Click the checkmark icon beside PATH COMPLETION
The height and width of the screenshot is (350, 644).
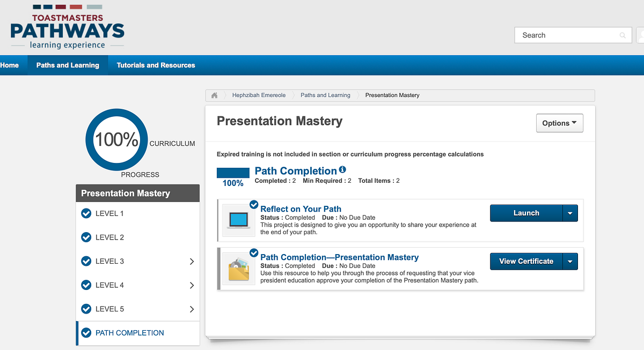86,333
